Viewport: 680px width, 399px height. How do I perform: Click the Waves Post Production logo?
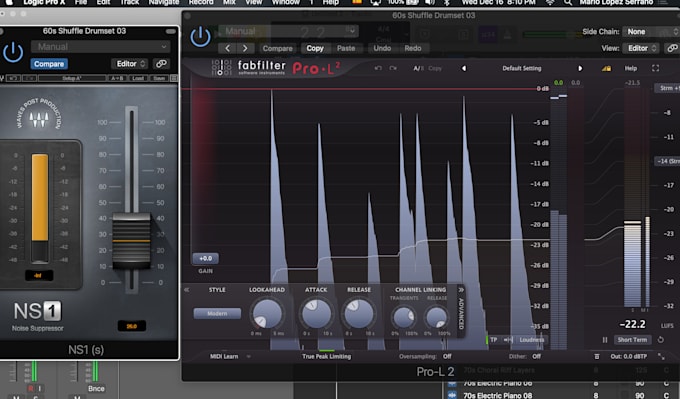[39, 115]
